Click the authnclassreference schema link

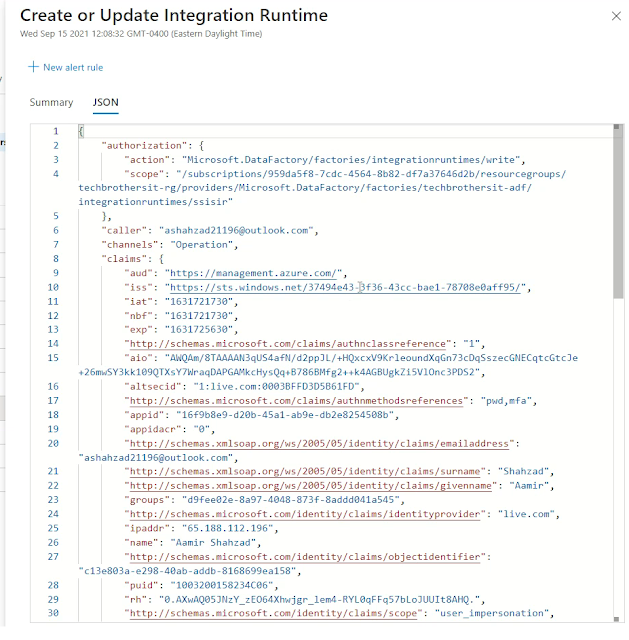[x=288, y=344]
